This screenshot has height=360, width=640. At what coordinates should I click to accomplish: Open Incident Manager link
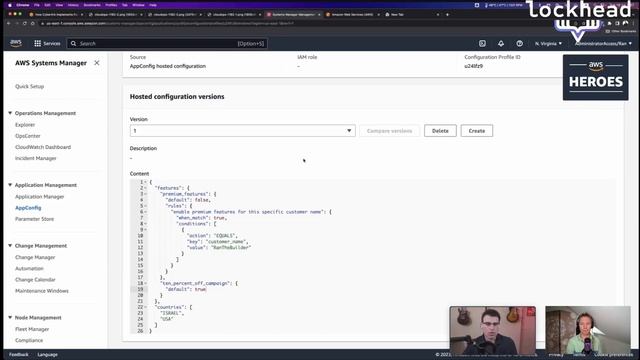tap(36, 158)
